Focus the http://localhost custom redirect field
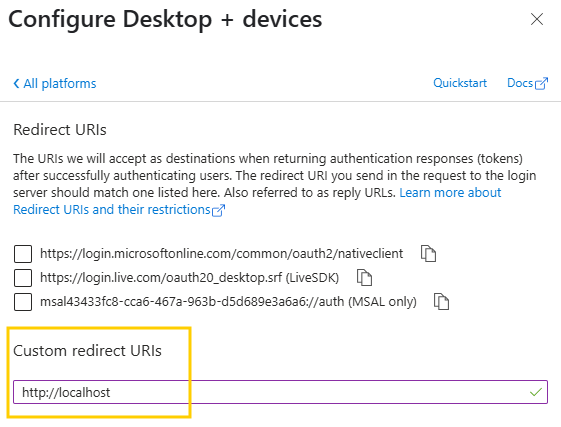 [x=280, y=392]
